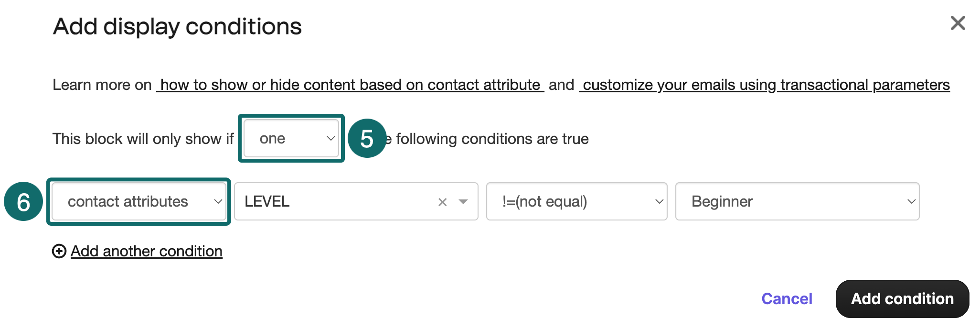This screenshot has height=330, width=980.
Task: Click the triangle arrow beside the LEVEL field
Action: tap(462, 201)
